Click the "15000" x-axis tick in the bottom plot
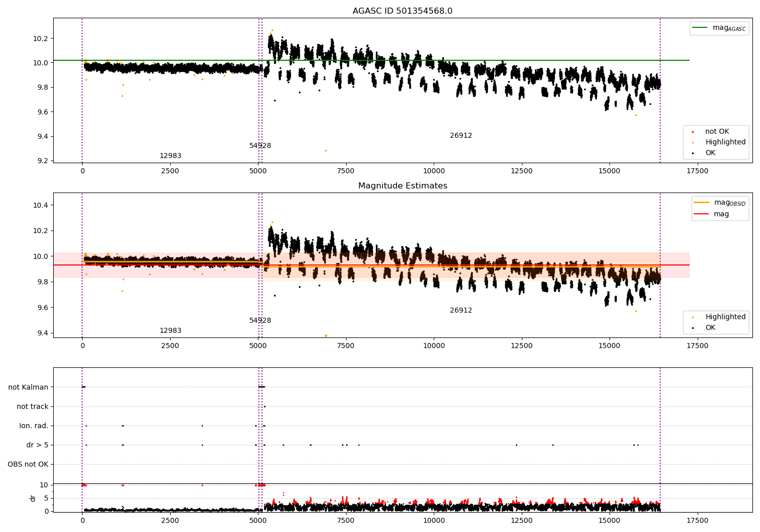This screenshot has height=532, width=760. (610, 521)
